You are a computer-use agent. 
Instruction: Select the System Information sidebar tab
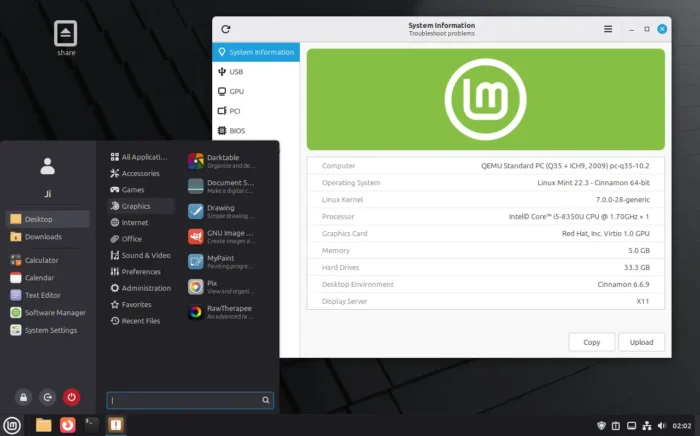tap(256, 52)
